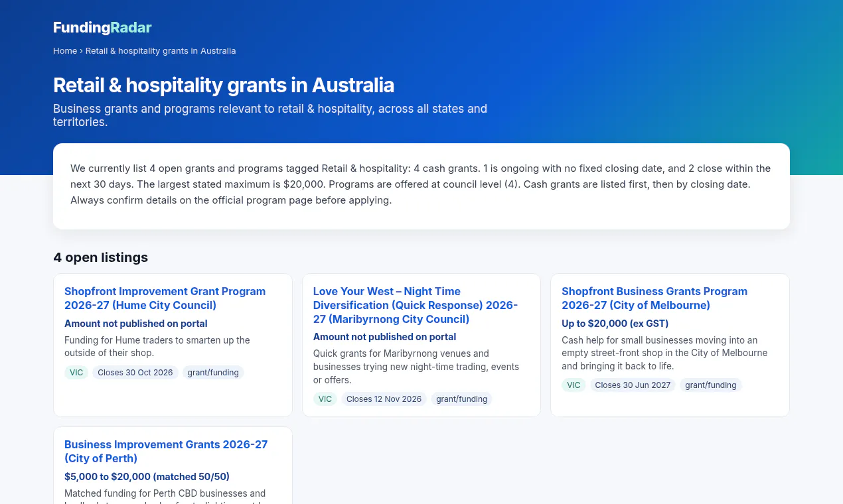This screenshot has height=504, width=843.
Task: Select the 'Retail & hospitality grants in Australia' breadcrumb
Action: pyautogui.click(x=161, y=50)
